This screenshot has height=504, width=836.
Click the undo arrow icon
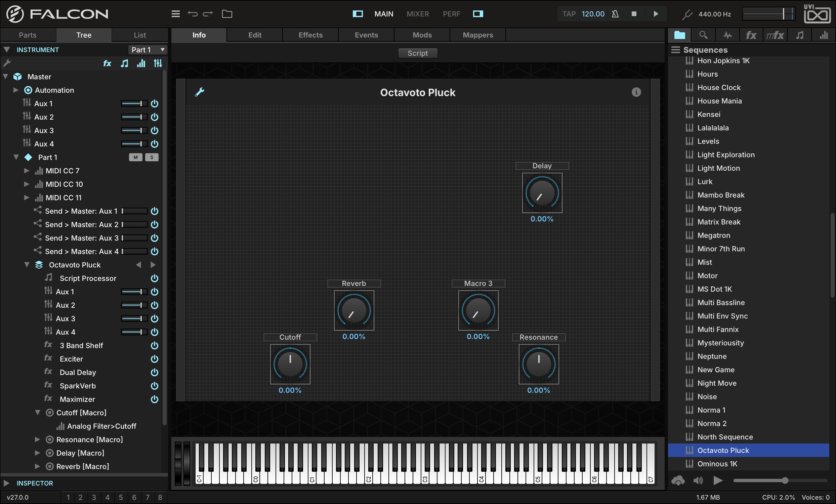point(193,14)
